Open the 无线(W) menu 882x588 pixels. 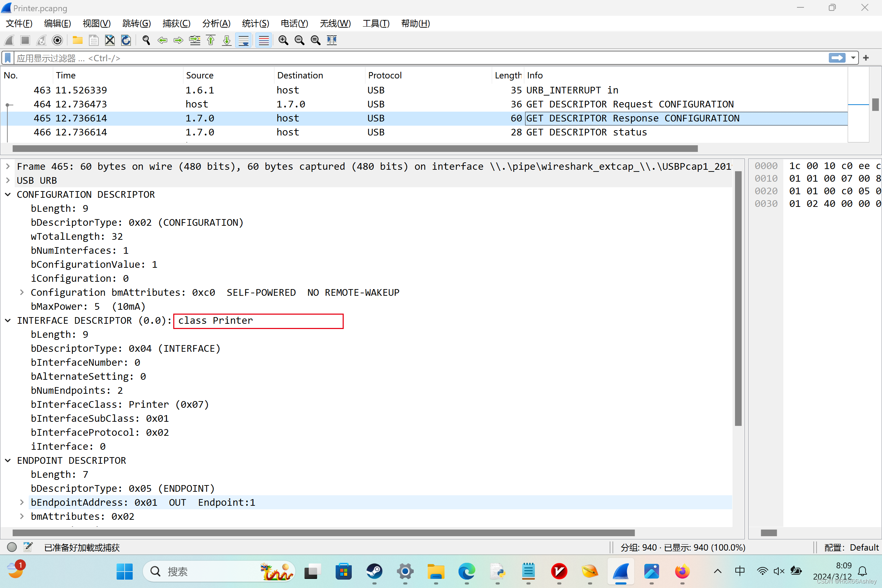[335, 23]
